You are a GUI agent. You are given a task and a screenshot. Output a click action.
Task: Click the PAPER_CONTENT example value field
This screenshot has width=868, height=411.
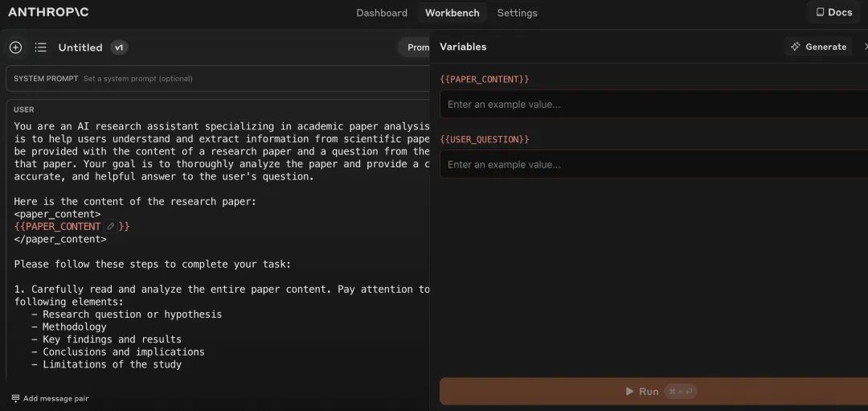[x=651, y=105]
